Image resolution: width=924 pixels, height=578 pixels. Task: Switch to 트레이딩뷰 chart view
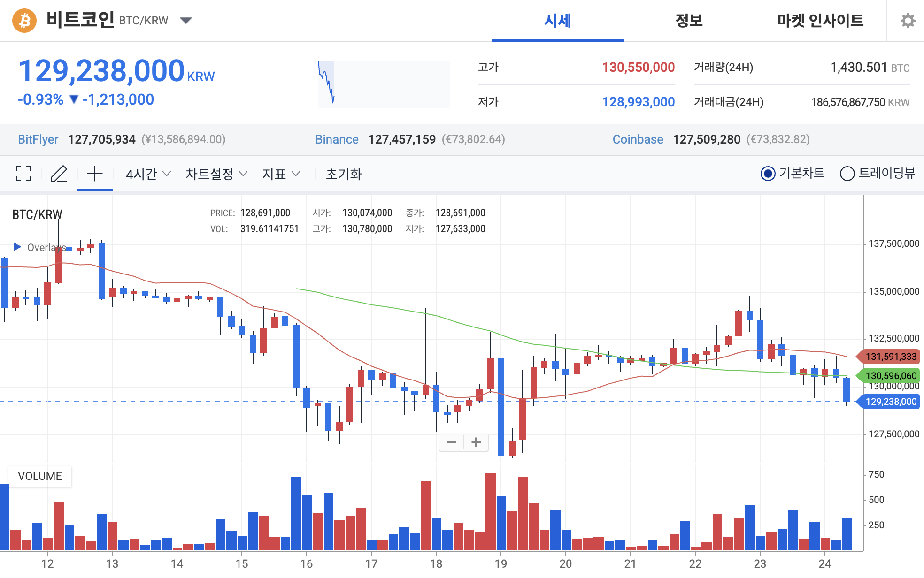pos(847,174)
